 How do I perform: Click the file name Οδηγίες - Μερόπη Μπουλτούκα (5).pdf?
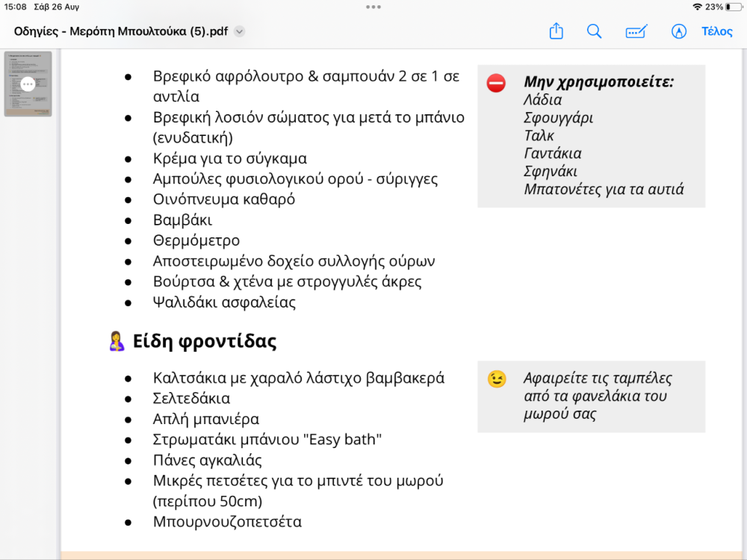(x=121, y=31)
